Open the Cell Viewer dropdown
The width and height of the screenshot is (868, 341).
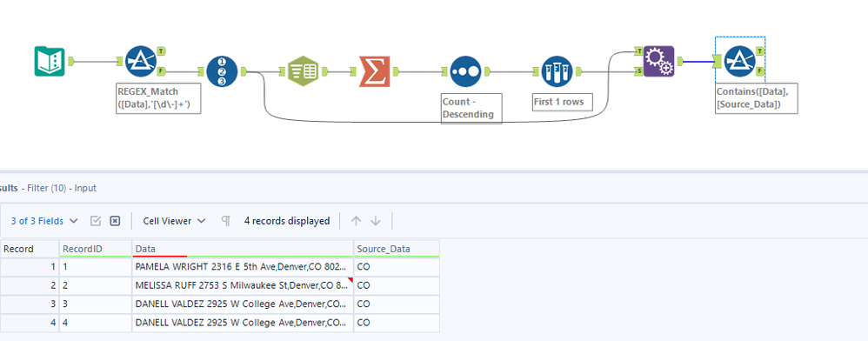pyautogui.click(x=174, y=221)
